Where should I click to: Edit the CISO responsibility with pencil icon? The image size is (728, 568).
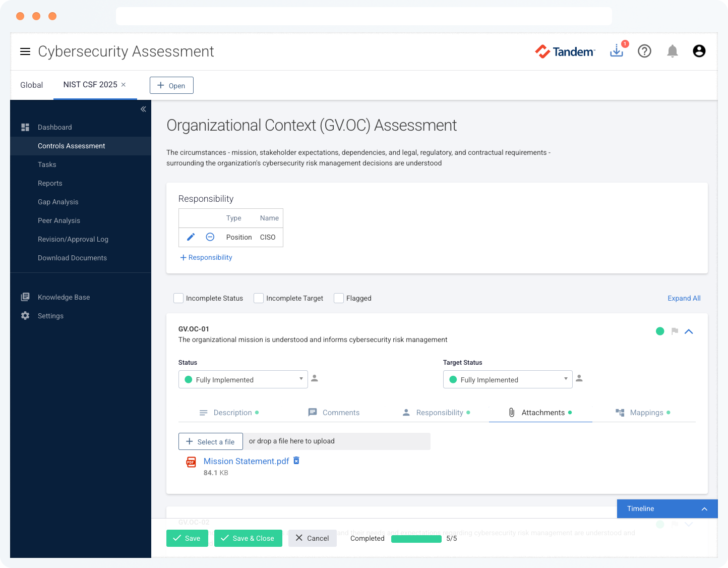pos(191,237)
